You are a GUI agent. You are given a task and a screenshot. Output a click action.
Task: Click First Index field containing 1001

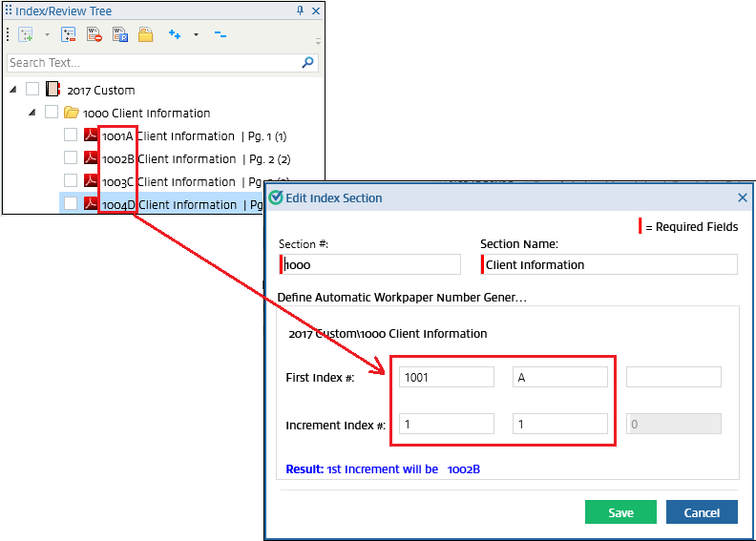(447, 377)
